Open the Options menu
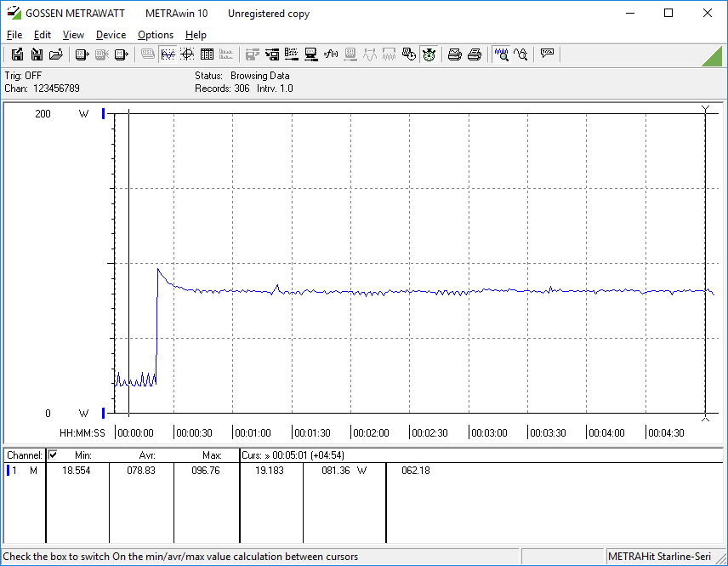The width and height of the screenshot is (728, 566). (156, 35)
